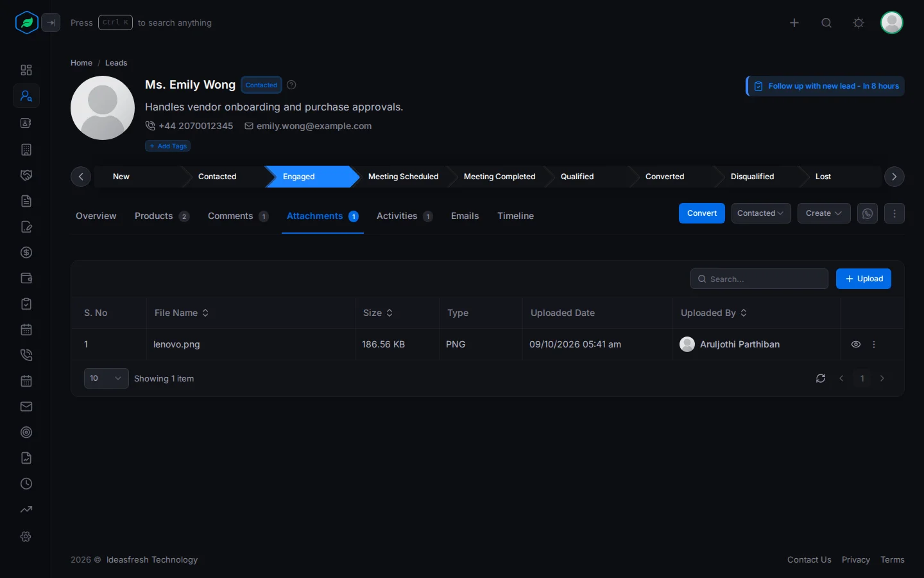
Task: Open the dollar coin sidebar icon
Action: click(x=26, y=252)
